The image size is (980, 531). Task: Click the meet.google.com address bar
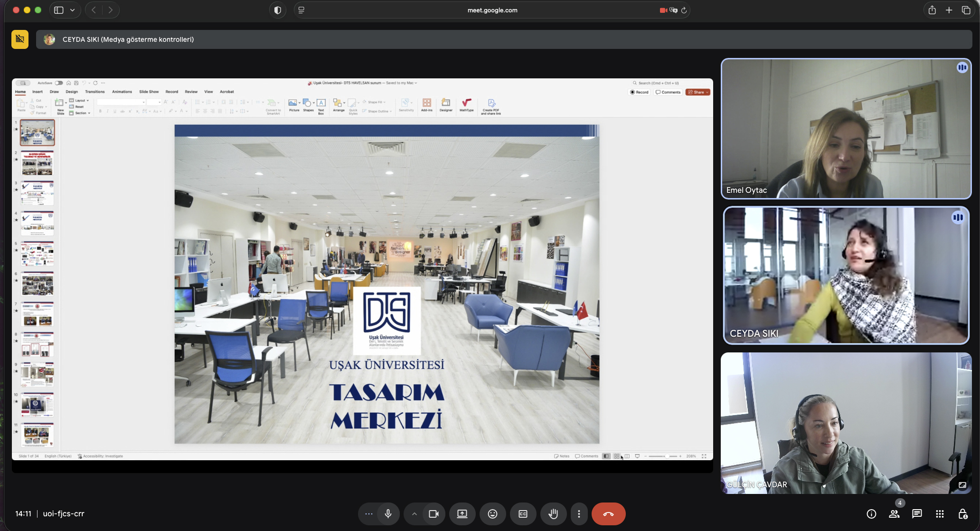(492, 10)
